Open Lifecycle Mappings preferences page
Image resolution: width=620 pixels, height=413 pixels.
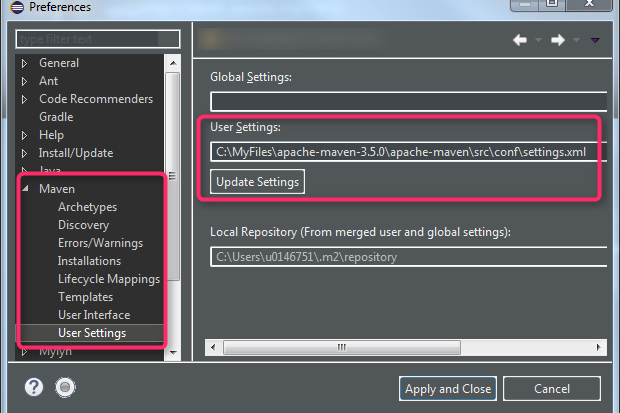click(108, 279)
